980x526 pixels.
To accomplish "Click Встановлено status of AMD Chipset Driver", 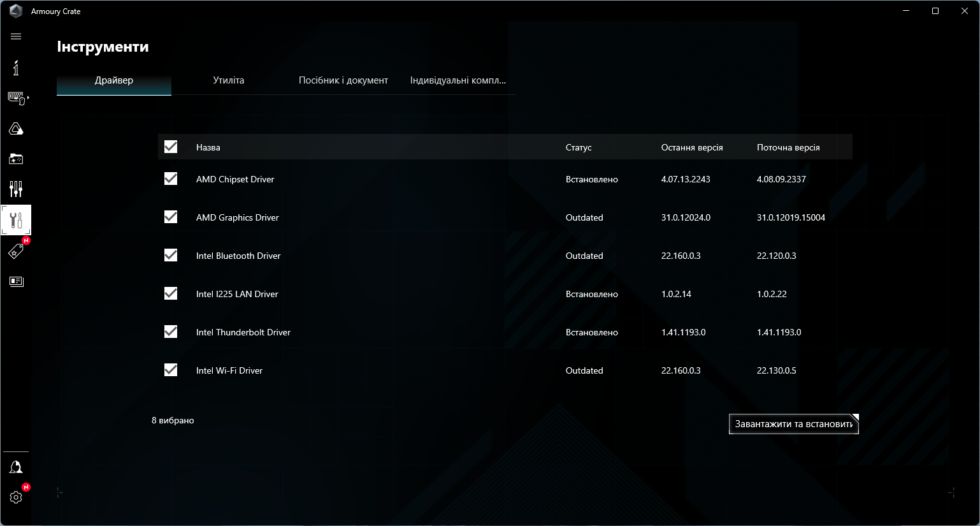I will click(592, 179).
